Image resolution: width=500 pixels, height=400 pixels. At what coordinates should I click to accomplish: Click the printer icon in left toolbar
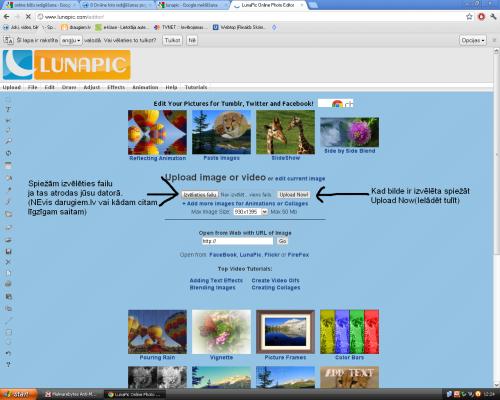[8, 284]
